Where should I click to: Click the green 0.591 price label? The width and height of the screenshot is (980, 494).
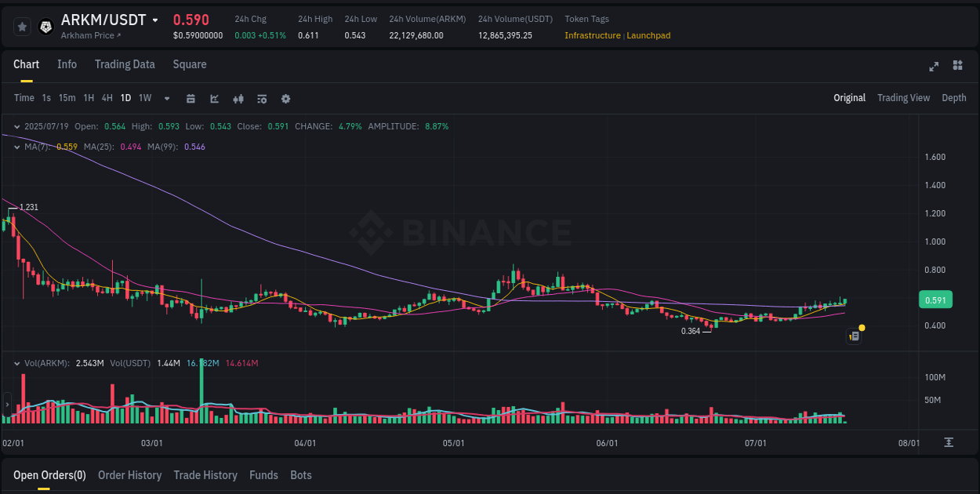point(935,299)
